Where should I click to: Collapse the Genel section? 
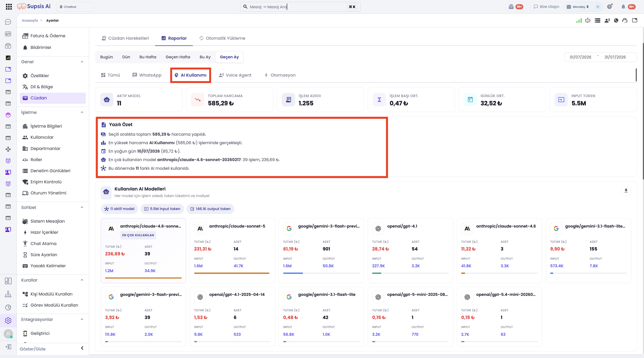(x=82, y=62)
